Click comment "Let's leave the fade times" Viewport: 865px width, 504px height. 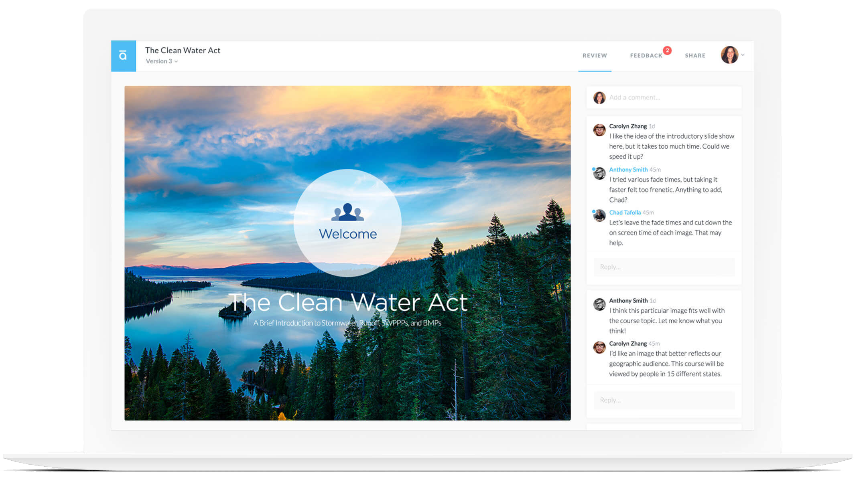point(670,233)
